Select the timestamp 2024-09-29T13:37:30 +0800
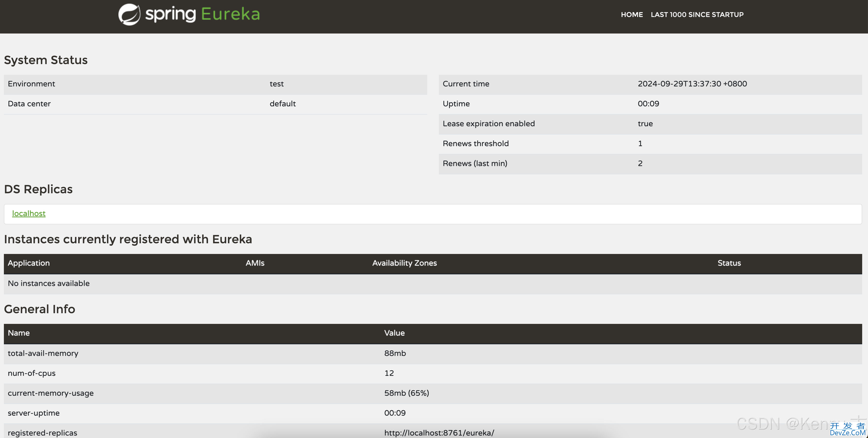 692,84
